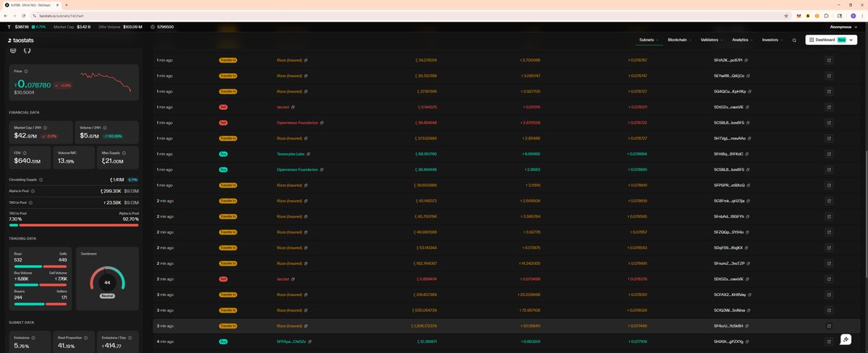Expand the Validators menu
This screenshot has width=868, height=353.
[x=712, y=40]
